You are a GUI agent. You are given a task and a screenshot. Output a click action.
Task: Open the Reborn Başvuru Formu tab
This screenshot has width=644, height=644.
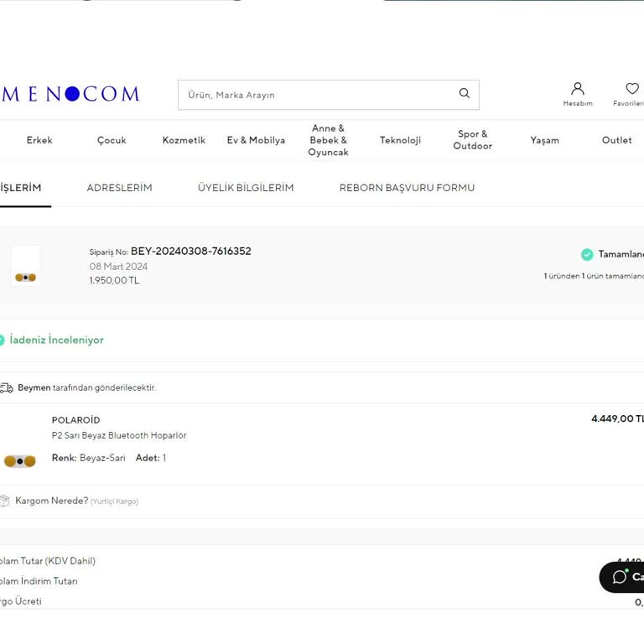tap(407, 188)
